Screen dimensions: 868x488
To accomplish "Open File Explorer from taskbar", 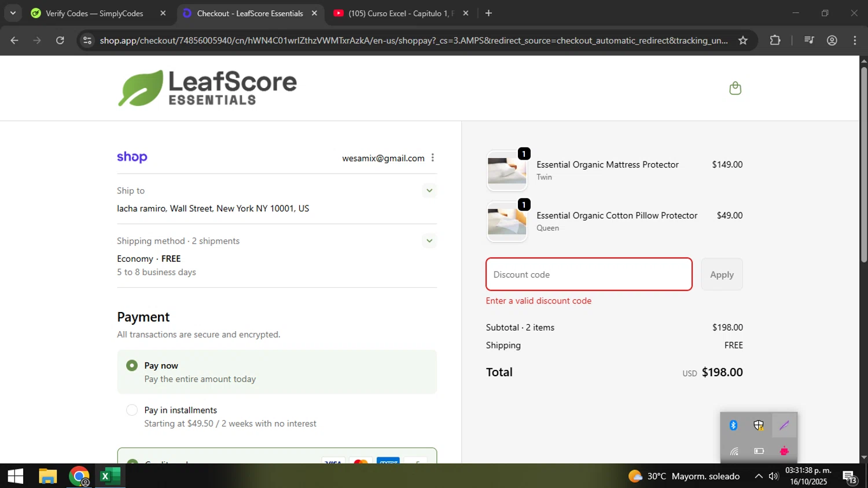I will tap(47, 476).
